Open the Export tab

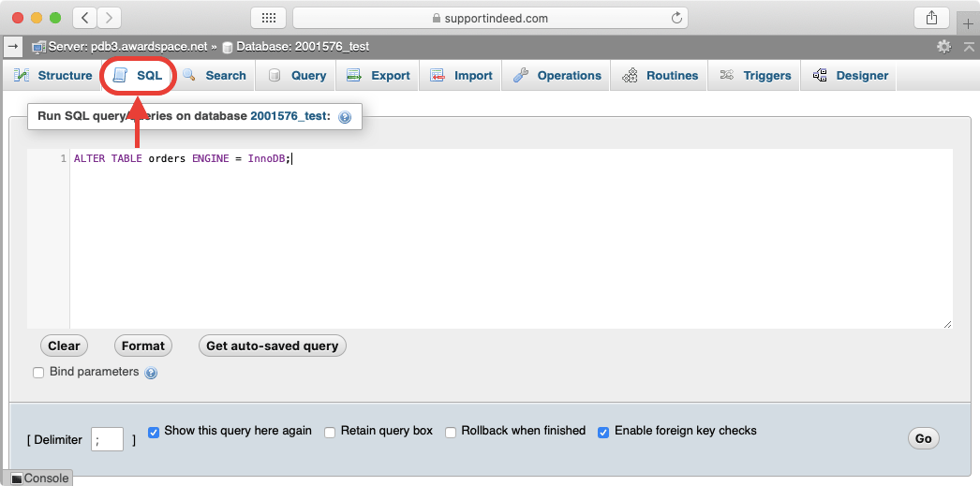pos(379,76)
